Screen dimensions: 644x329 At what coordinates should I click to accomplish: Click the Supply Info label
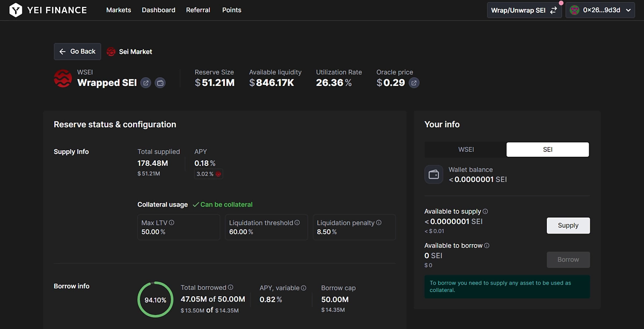pos(71,152)
